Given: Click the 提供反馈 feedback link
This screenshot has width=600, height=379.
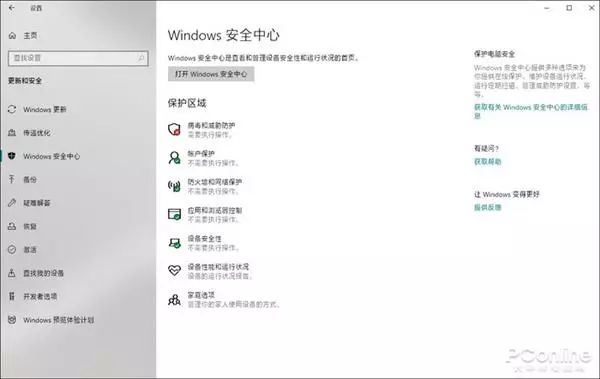Looking at the screenshot, I should (x=488, y=207).
